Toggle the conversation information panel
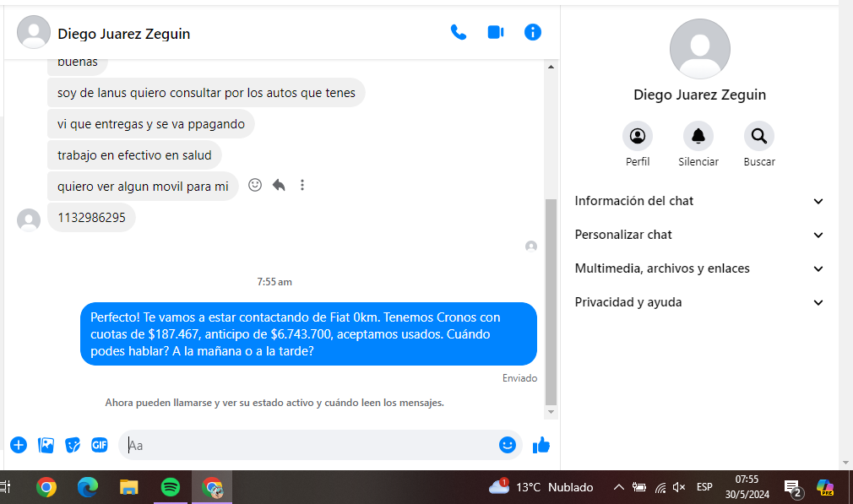Image resolution: width=853 pixels, height=504 pixels. point(532,33)
